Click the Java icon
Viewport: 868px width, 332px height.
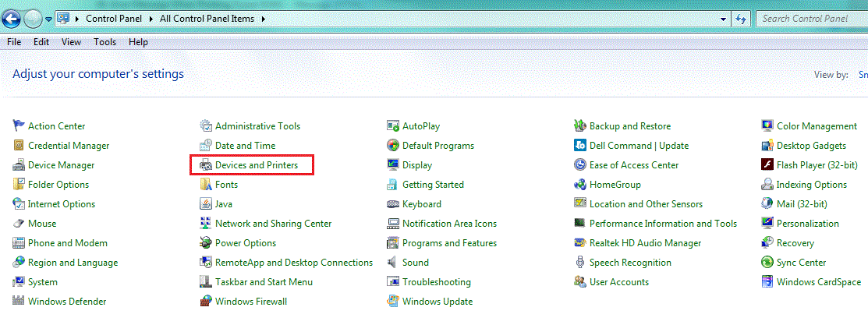coord(206,203)
